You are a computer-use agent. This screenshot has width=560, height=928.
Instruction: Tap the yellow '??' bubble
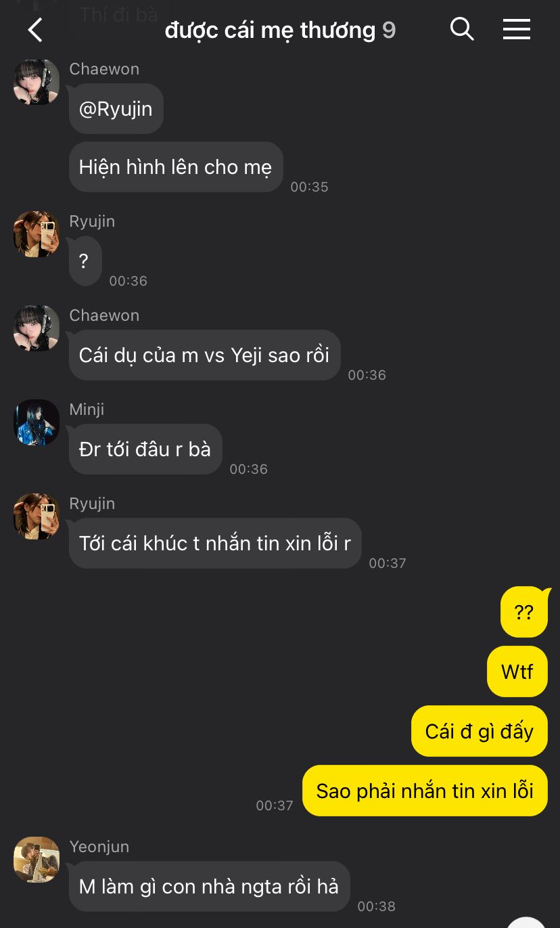tap(524, 612)
